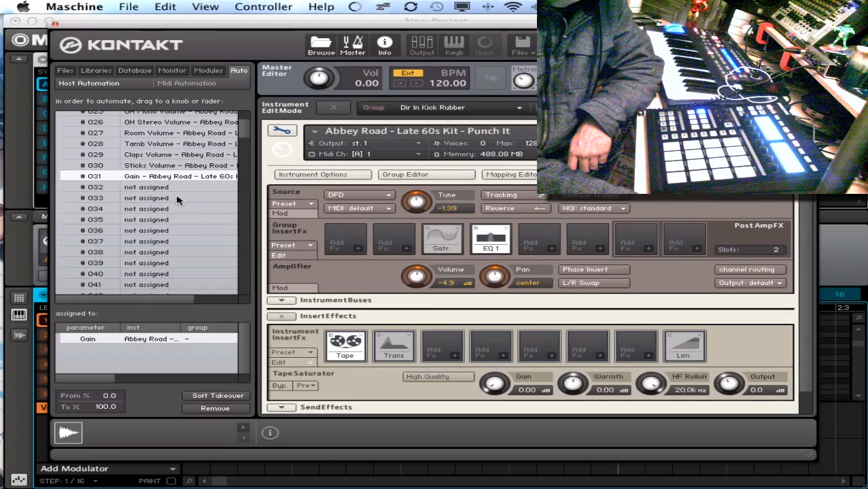Viewport: 868px width, 489px height.
Task: Toggle the Tracking button in Source
Action: [515, 195]
